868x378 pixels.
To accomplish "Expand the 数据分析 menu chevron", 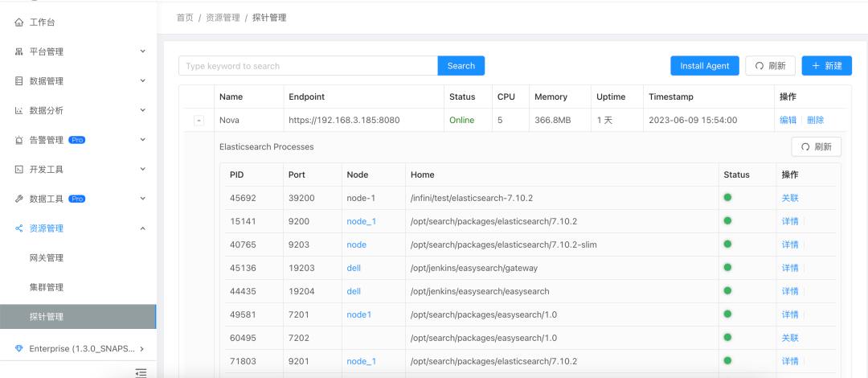I will pyautogui.click(x=142, y=110).
